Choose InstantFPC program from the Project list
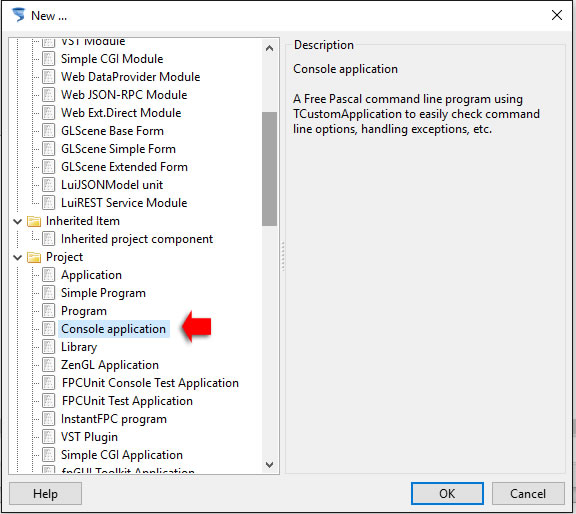 [114, 419]
